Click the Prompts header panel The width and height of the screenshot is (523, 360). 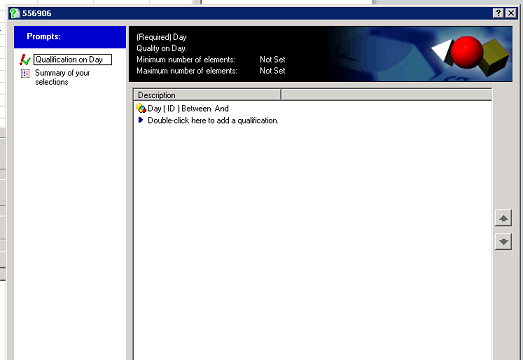click(x=70, y=37)
